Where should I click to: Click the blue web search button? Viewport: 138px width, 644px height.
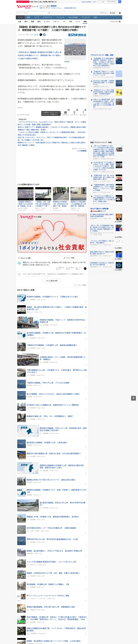[120, 2]
